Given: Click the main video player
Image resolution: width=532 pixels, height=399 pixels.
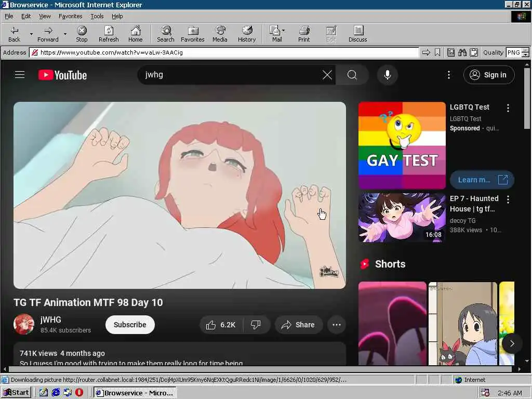Looking at the screenshot, I should click(x=180, y=195).
